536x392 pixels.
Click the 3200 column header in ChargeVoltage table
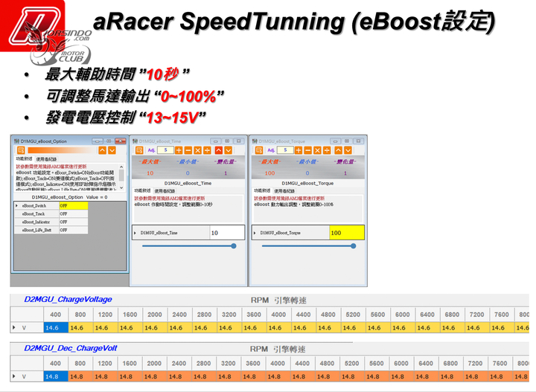tap(229, 315)
